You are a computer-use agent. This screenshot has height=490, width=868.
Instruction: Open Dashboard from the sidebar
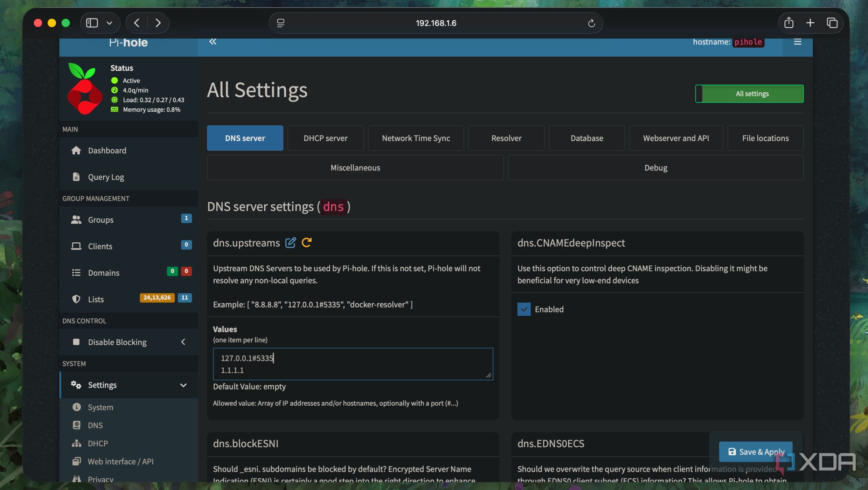point(129,150)
